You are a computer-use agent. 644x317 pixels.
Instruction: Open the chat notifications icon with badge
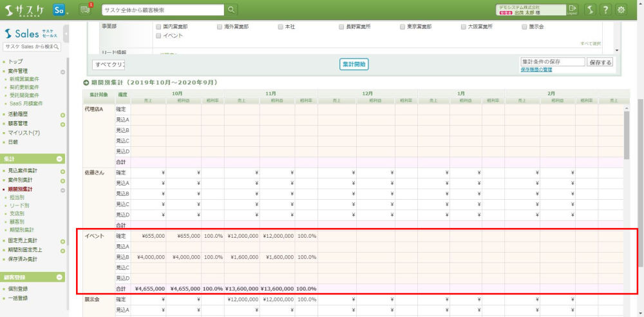pyautogui.click(x=85, y=9)
